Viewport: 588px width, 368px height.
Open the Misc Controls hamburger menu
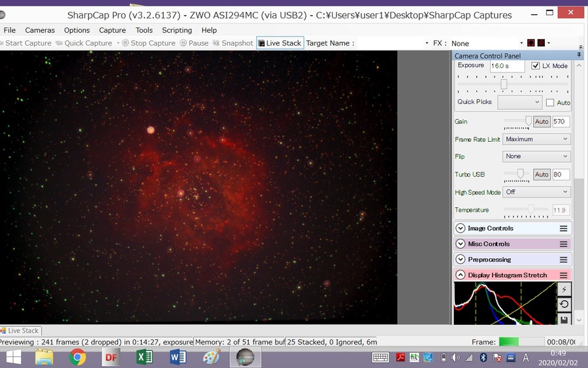(563, 244)
